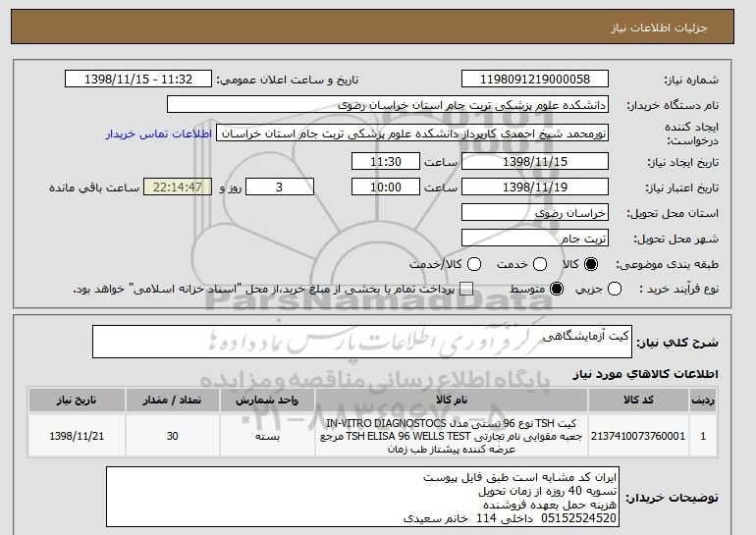Click the validity time field 10:00
The height and width of the screenshot is (535, 756).
tap(386, 187)
